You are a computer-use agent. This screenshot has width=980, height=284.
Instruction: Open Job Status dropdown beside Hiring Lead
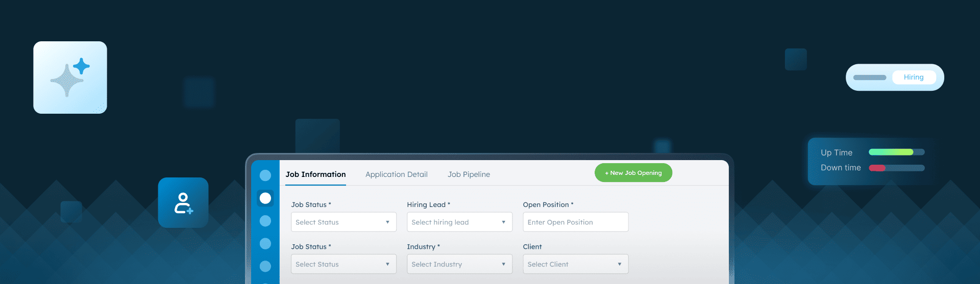[x=344, y=222]
